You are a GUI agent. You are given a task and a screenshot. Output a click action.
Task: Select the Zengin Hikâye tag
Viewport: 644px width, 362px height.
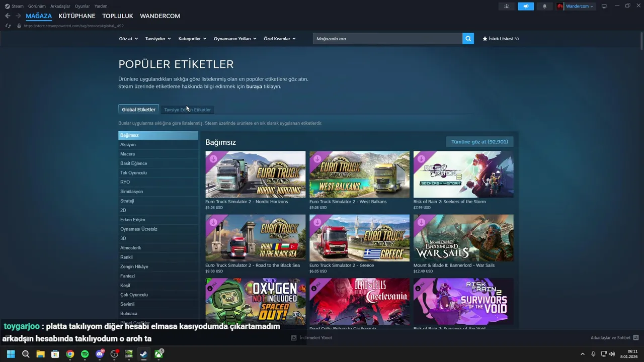click(x=158, y=266)
